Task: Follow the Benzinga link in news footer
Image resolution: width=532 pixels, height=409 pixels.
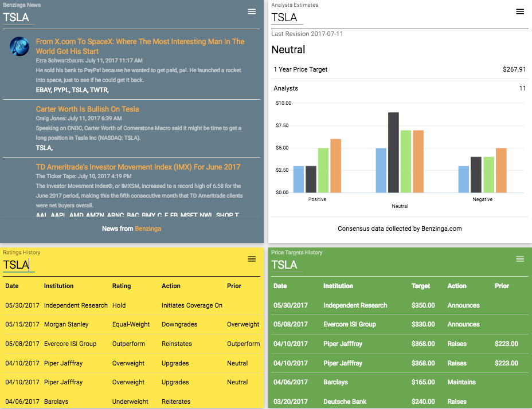Action: (148, 229)
